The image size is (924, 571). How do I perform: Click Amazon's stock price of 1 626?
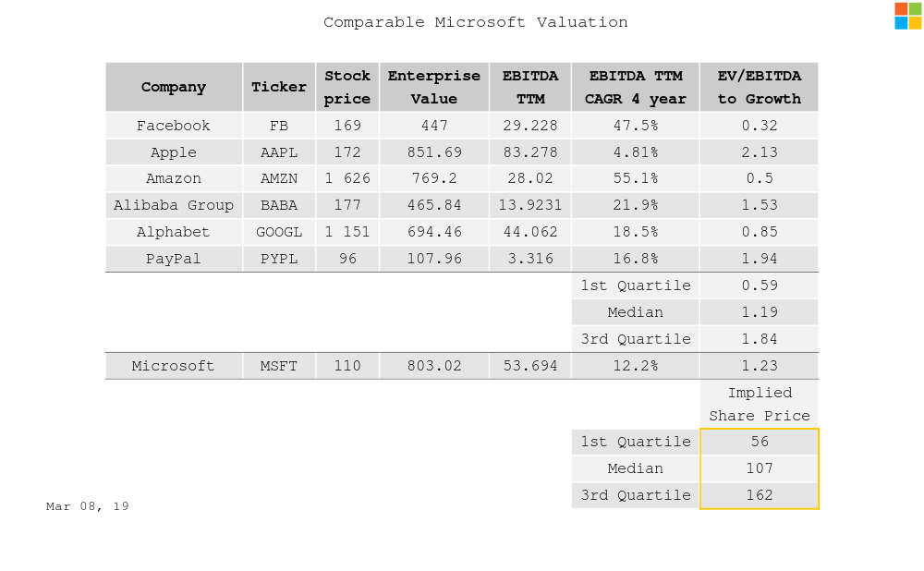click(347, 178)
